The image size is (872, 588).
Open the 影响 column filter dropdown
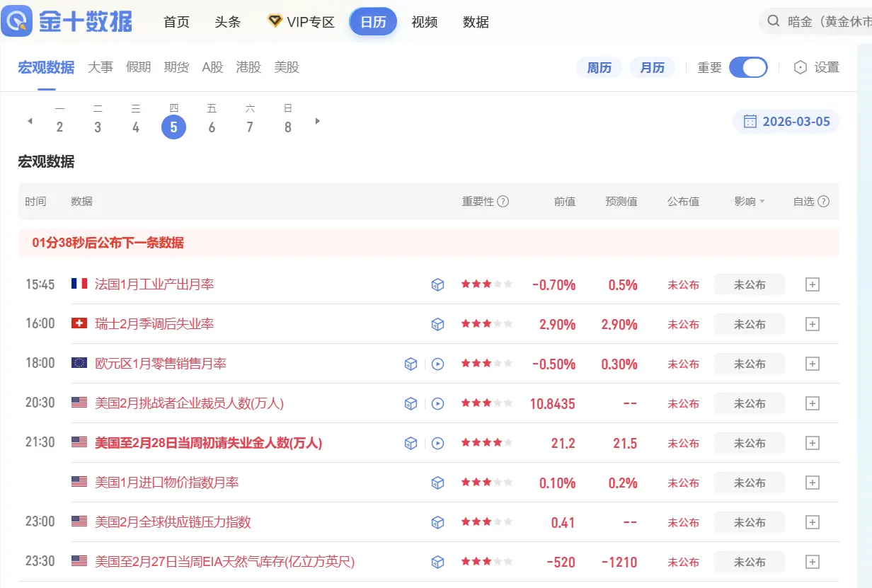750,202
